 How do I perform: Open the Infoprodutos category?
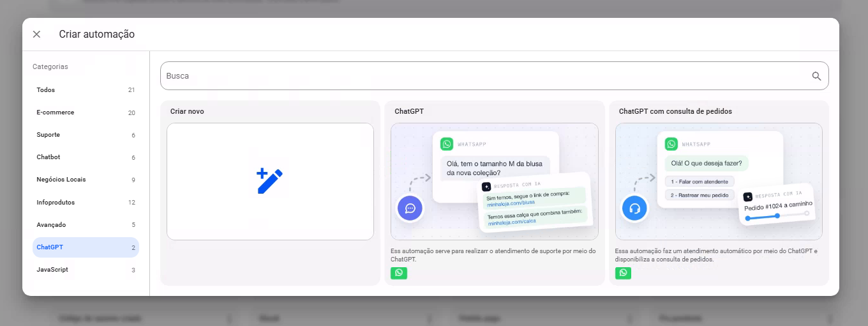tap(86, 203)
